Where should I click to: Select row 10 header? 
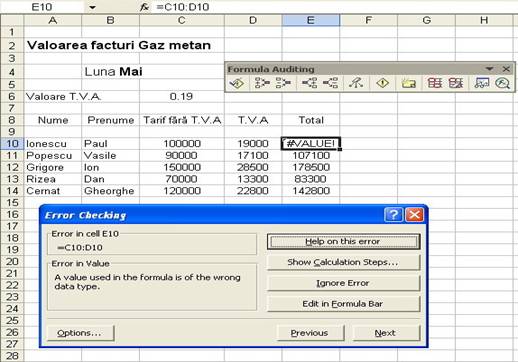point(12,144)
